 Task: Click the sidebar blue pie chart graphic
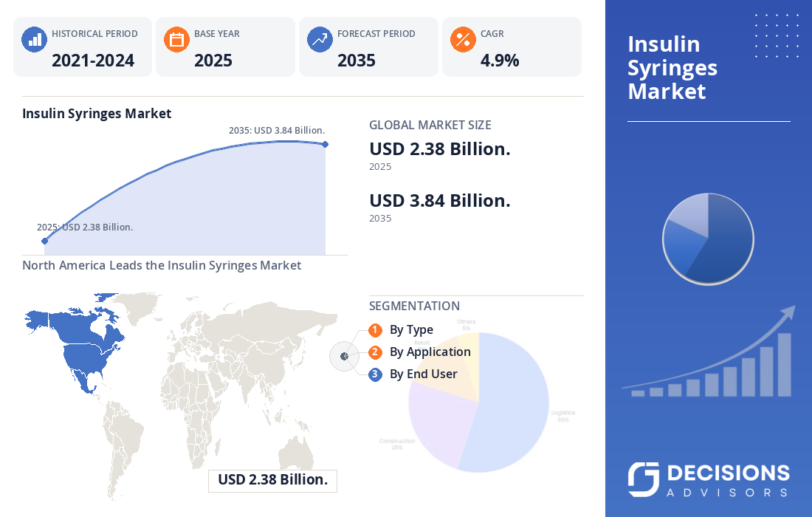708,239
